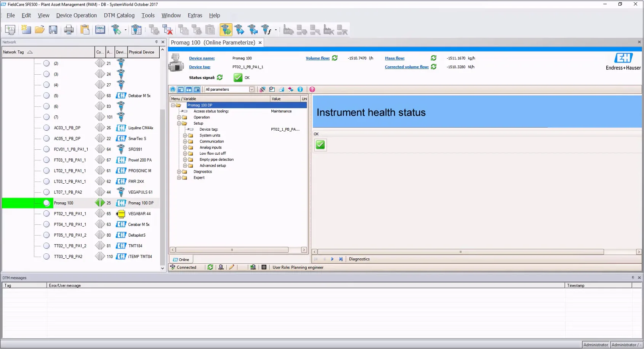The image size is (644, 349).
Task: Click the Load from device toolbar icon
Action: [253, 29]
